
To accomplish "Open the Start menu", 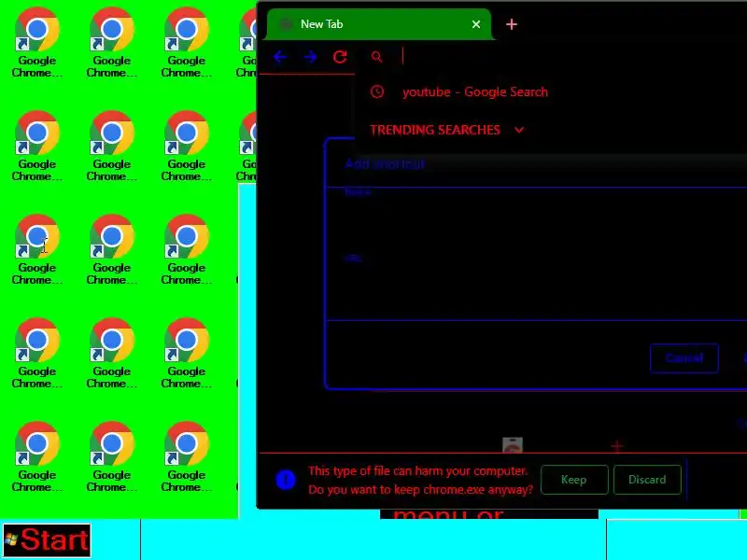I will pyautogui.click(x=47, y=540).
